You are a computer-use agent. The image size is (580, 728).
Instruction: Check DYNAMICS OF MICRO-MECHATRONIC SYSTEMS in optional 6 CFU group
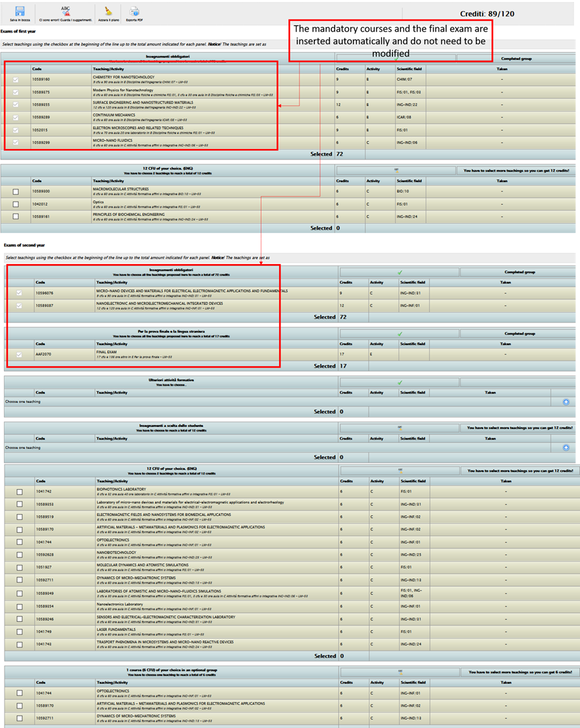[20, 718]
